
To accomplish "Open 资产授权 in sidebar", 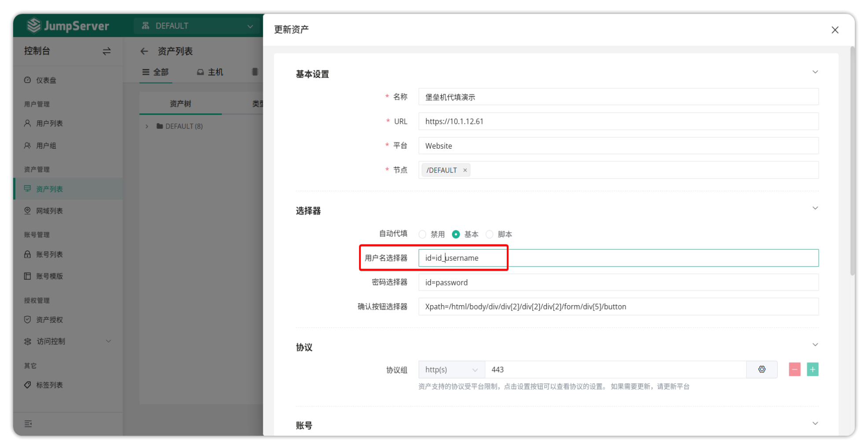I will (x=49, y=320).
